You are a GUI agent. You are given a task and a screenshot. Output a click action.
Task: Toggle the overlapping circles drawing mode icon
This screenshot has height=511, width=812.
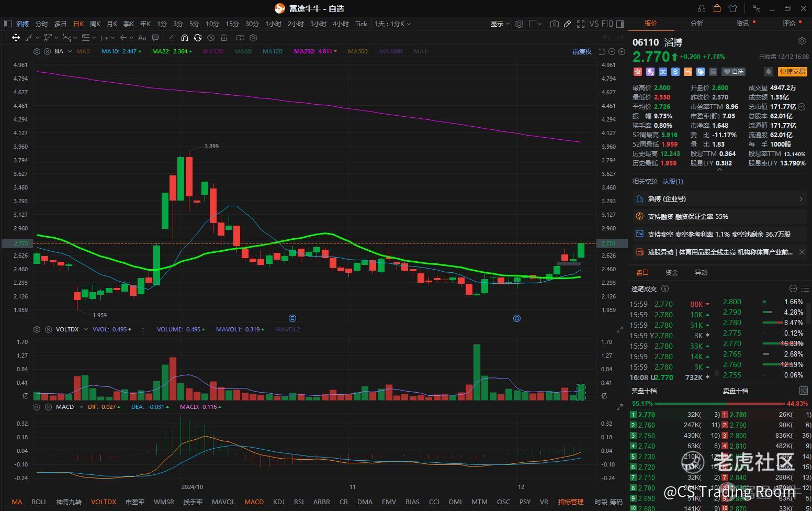pyautogui.click(x=240, y=38)
